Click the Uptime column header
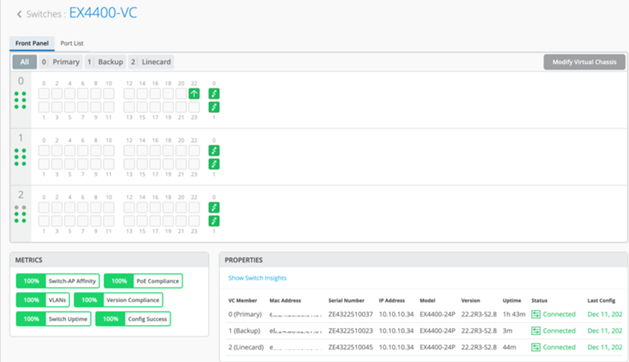 (512, 300)
